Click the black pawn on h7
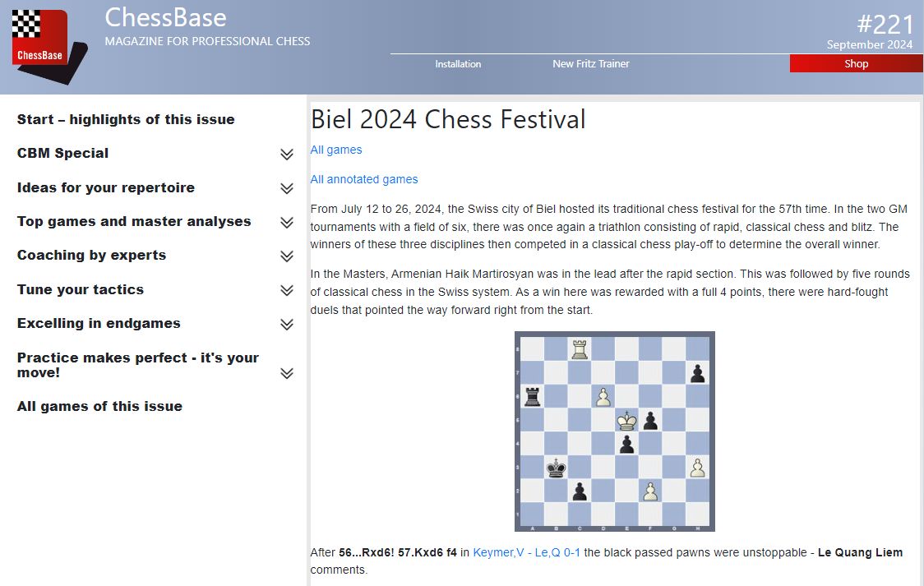924x586 pixels. tap(698, 373)
